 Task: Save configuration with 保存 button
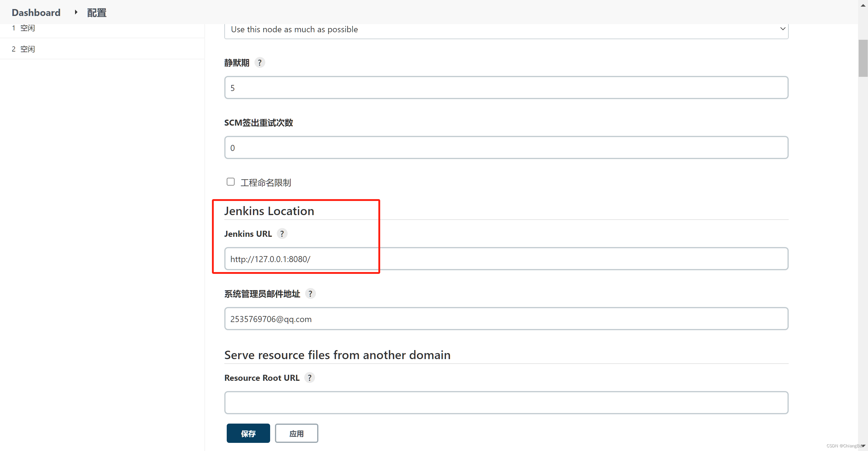click(248, 433)
